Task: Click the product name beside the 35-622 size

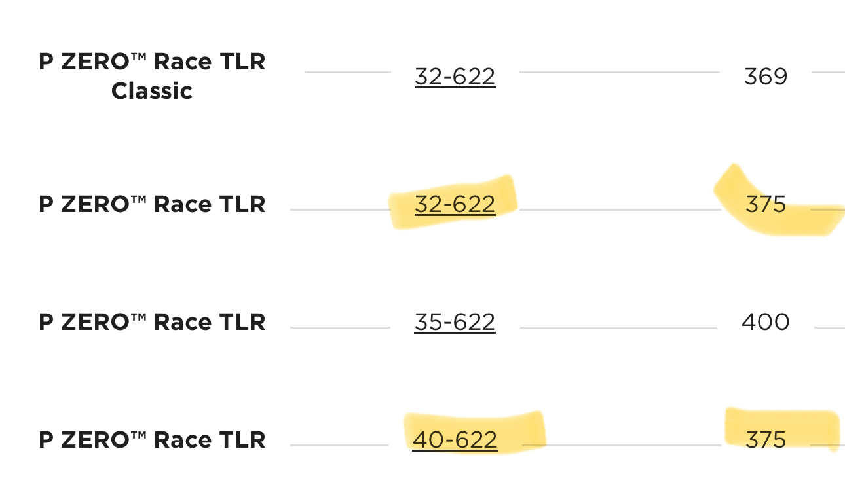Action: (152, 322)
